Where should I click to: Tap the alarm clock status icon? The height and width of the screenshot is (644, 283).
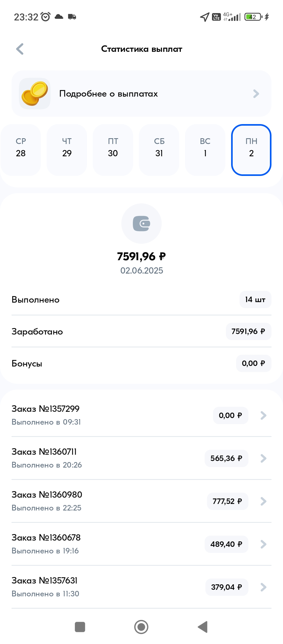(x=46, y=17)
